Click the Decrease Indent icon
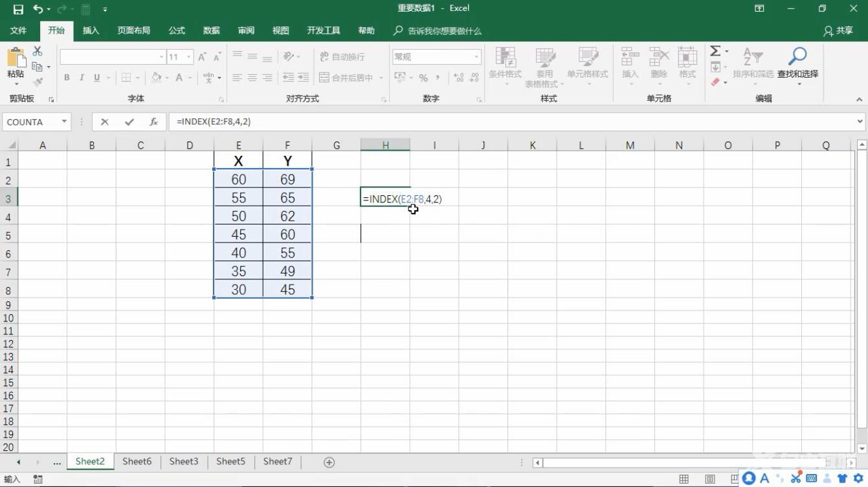 click(x=288, y=78)
